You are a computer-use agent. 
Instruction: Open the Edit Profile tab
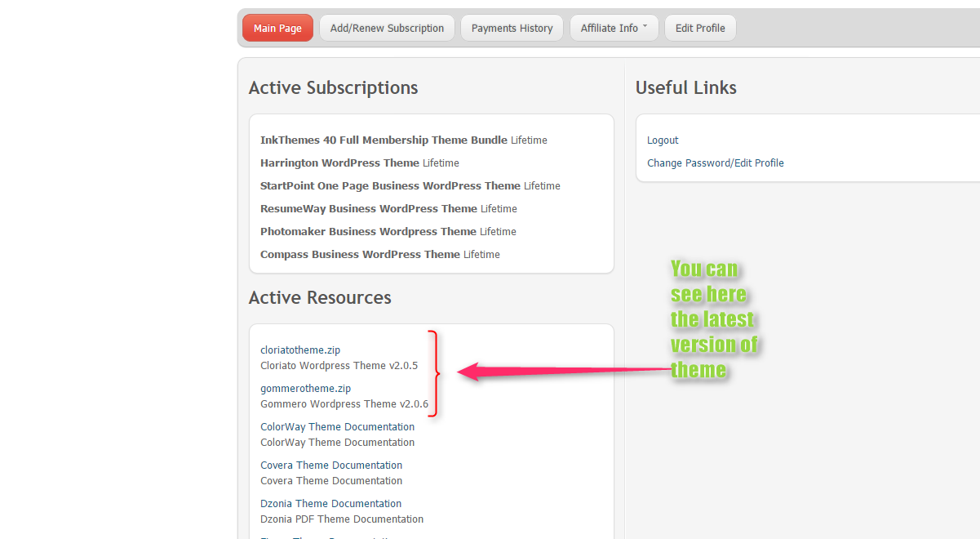pyautogui.click(x=700, y=28)
